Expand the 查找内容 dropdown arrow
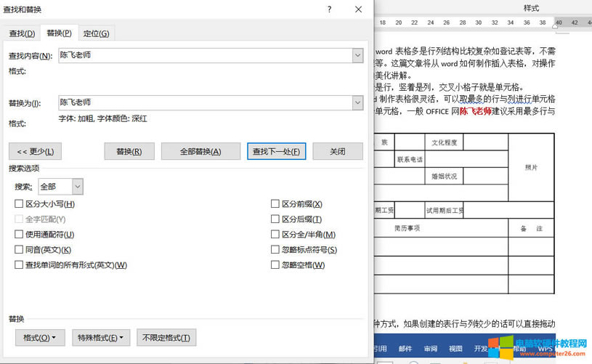Image resolution: width=592 pixels, height=364 pixels. (357, 56)
